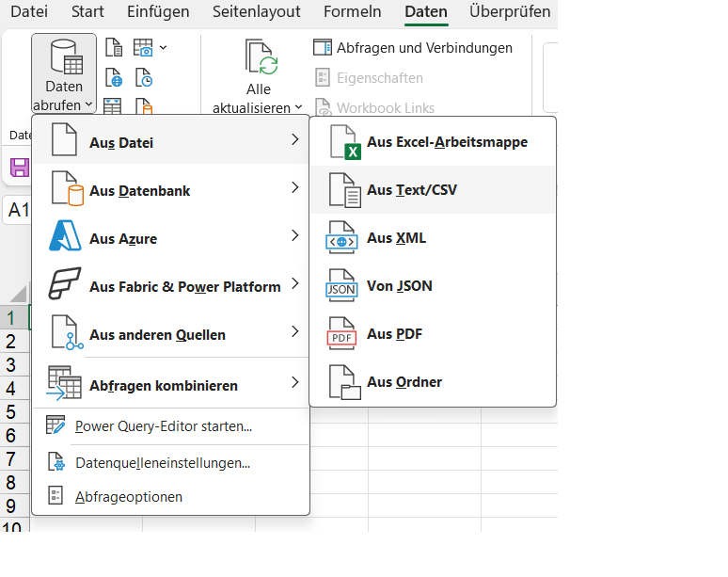Image resolution: width=728 pixels, height=577 pixels.
Task: Select row header 4
Action: pyautogui.click(x=14, y=389)
